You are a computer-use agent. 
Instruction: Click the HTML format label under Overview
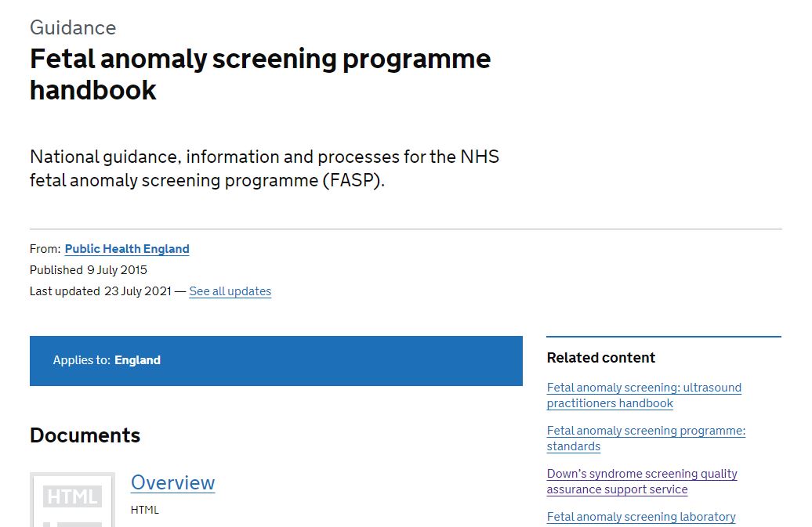(x=146, y=510)
